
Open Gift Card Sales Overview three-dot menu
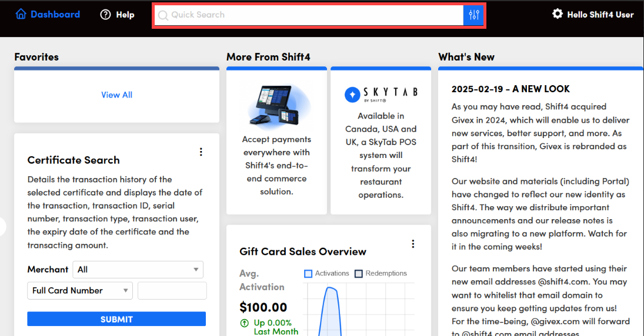click(x=413, y=244)
